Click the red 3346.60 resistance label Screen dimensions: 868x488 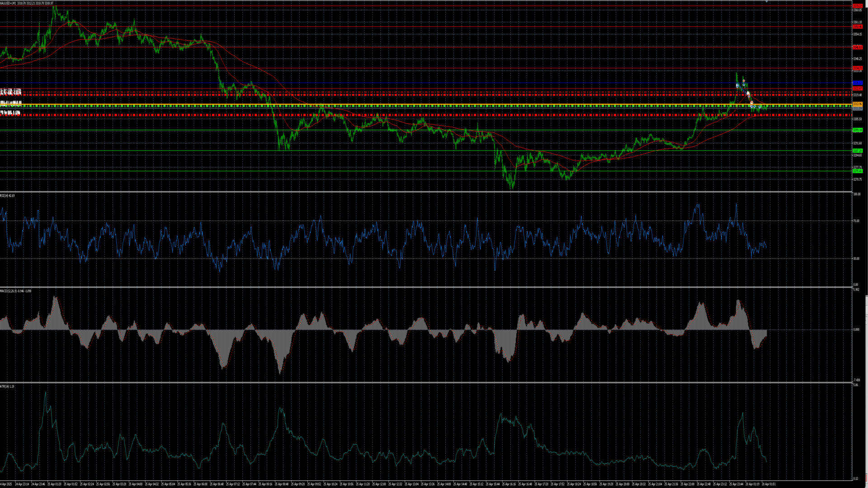[857, 47]
